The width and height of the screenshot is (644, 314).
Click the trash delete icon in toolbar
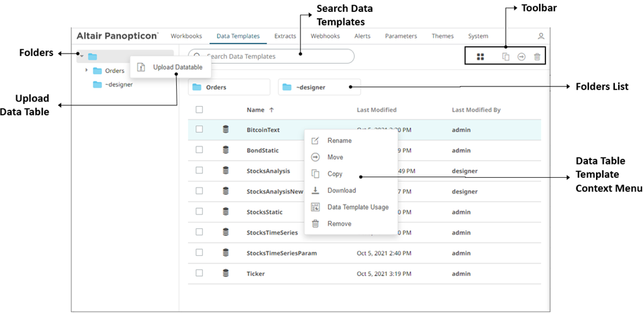point(537,57)
